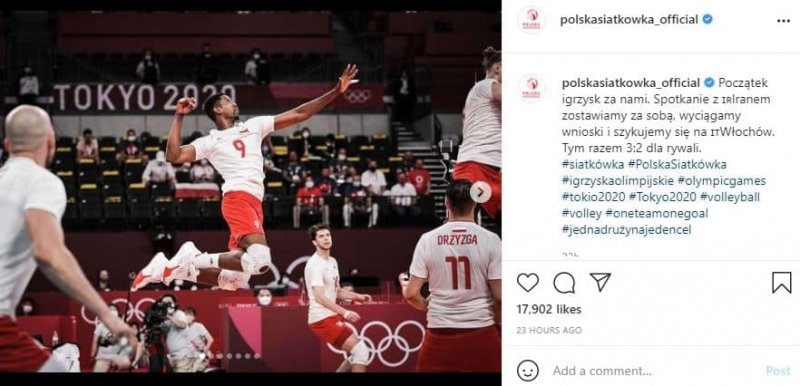The height and width of the screenshot is (386, 800).
Task: View the 17,902 likes list
Action: tap(549, 310)
